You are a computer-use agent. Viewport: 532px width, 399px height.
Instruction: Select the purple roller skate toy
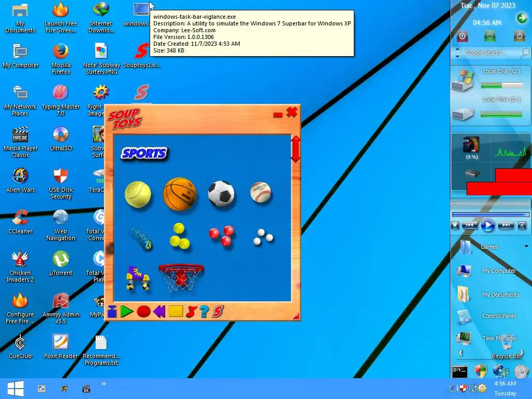pyautogui.click(x=138, y=277)
